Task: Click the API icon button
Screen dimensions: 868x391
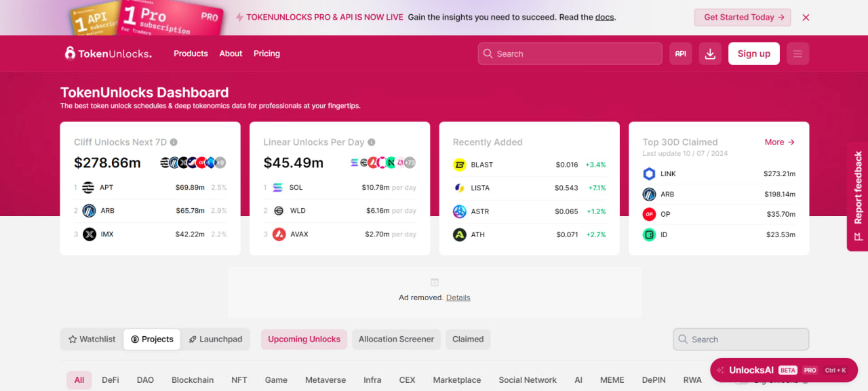Action: pyautogui.click(x=680, y=54)
